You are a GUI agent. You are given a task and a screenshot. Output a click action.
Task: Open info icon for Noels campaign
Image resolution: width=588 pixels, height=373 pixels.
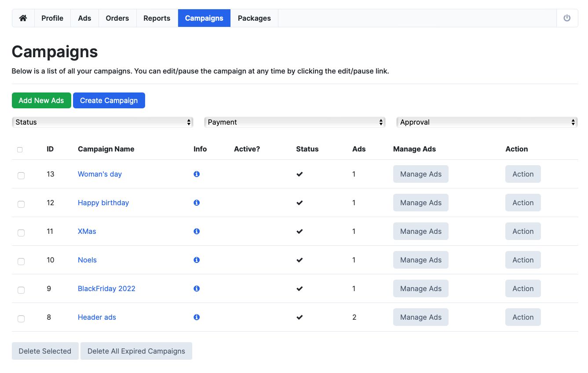pos(197,260)
